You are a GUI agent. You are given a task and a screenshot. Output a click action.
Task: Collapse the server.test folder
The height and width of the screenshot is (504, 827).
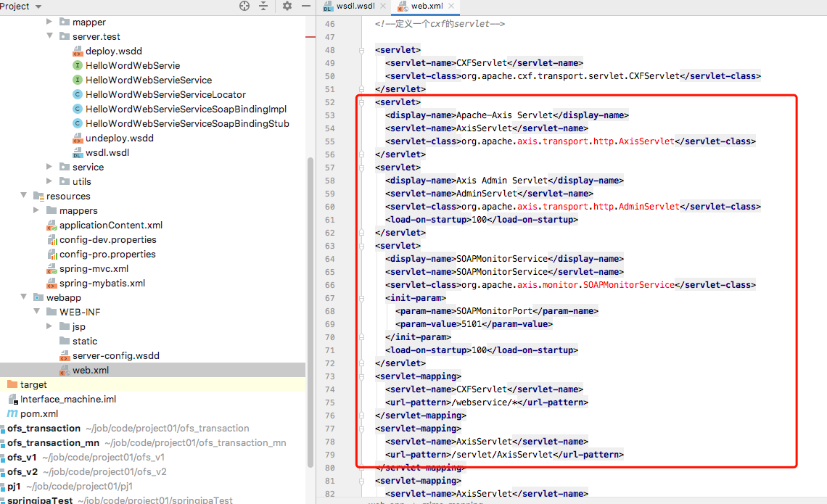click(x=49, y=36)
